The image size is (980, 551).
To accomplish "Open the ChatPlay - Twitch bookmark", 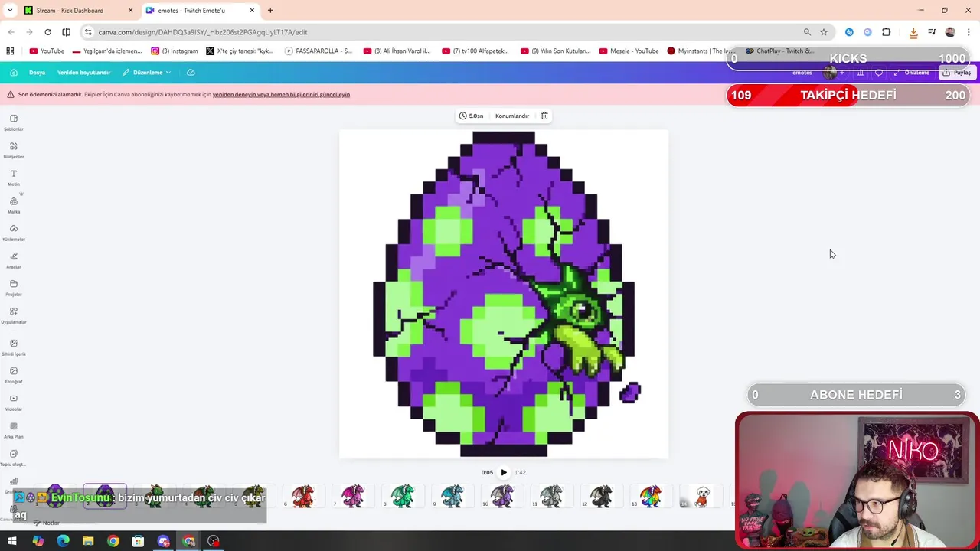I will (x=779, y=51).
